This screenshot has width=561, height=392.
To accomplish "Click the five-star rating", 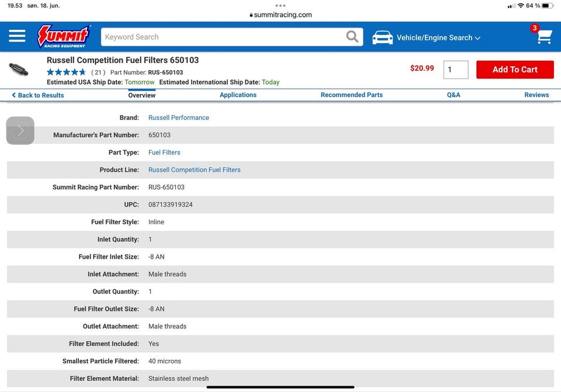I will coord(66,72).
